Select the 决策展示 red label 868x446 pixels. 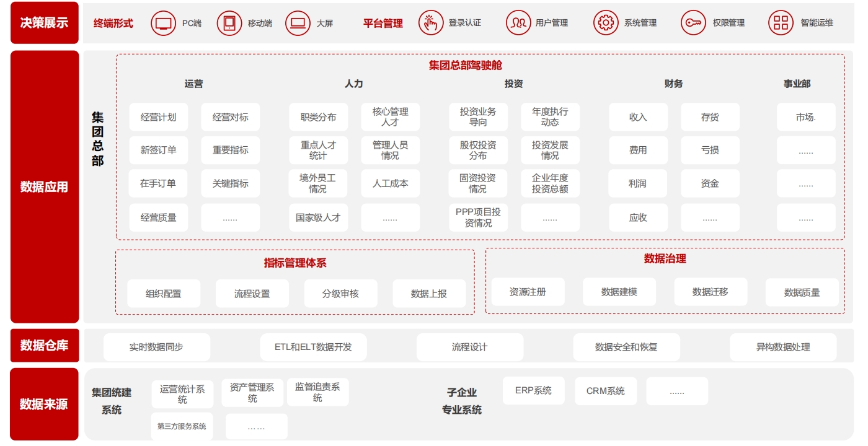pyautogui.click(x=45, y=23)
